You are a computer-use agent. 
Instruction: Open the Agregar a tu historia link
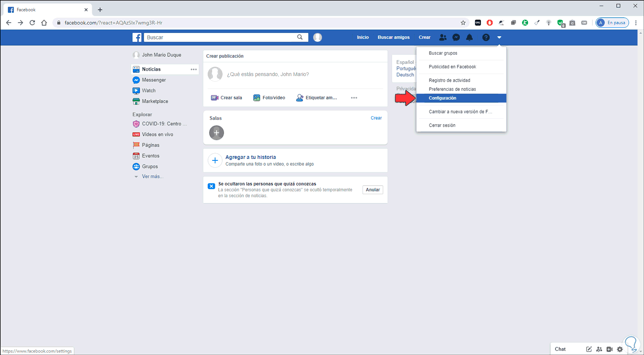pos(251,157)
